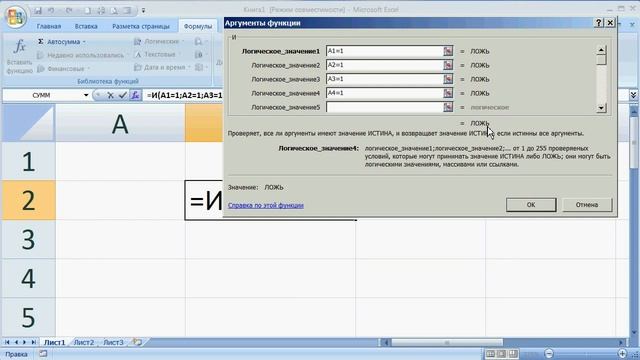Click range selector icon for Логическое_значение4

[448, 93]
